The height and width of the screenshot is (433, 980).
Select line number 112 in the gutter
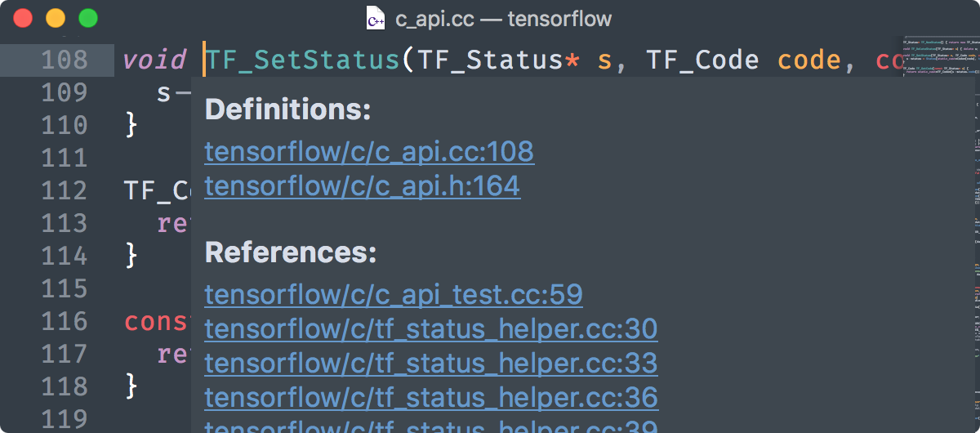(x=65, y=190)
